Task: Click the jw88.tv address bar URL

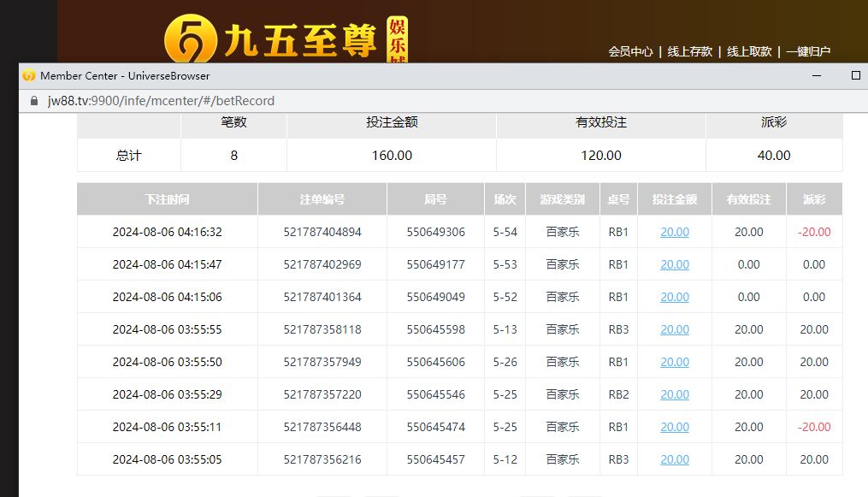Action: [x=161, y=101]
